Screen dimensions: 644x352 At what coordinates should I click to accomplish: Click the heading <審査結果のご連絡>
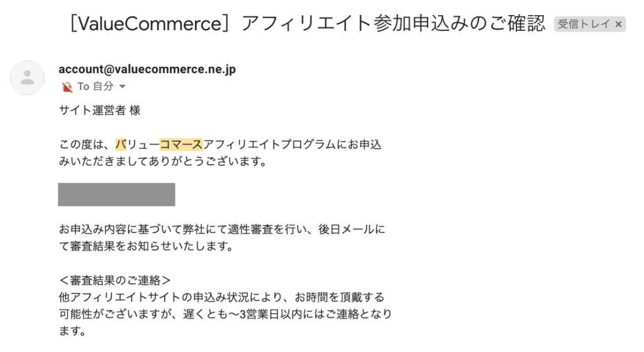tap(114, 280)
